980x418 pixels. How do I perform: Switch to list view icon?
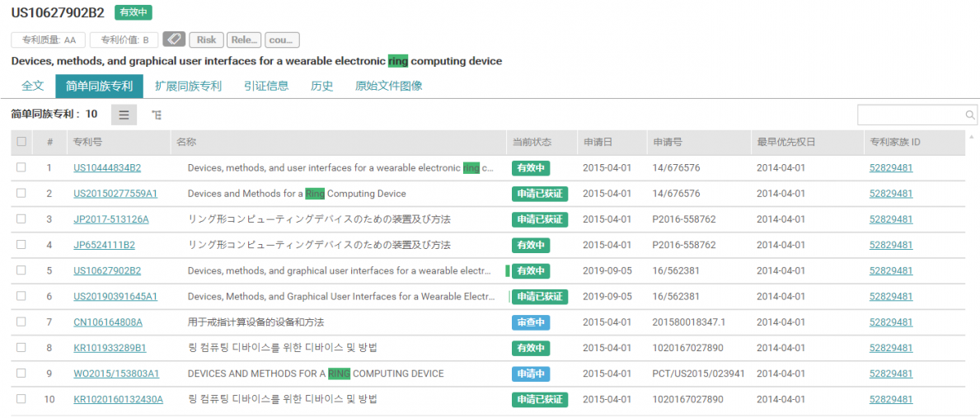pos(124,115)
